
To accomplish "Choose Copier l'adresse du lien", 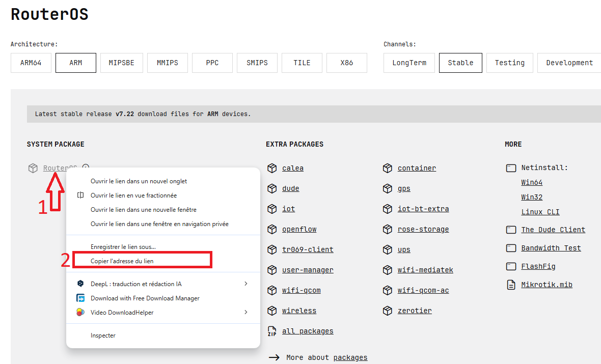I will point(122,261).
